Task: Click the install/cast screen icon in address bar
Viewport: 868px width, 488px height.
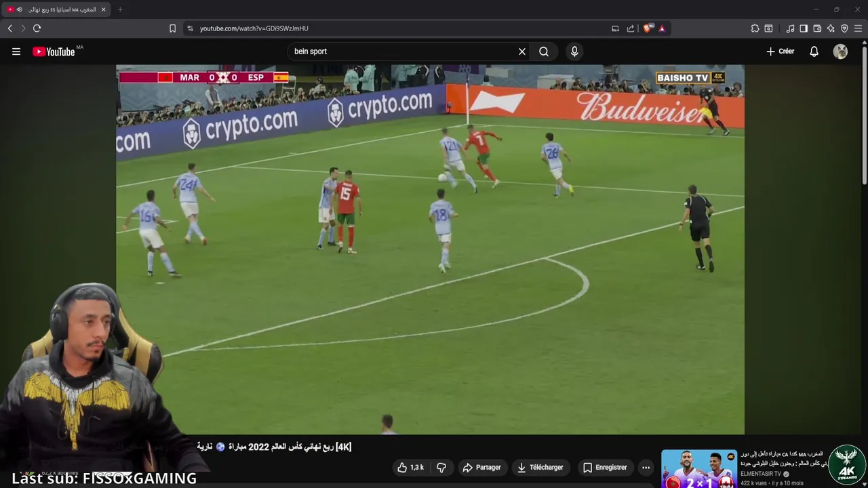Action: pyautogui.click(x=615, y=28)
